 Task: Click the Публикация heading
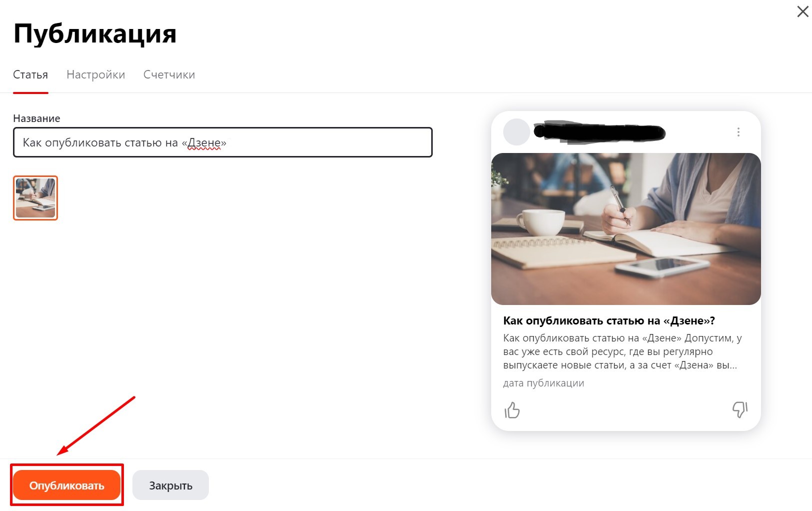pyautogui.click(x=95, y=34)
